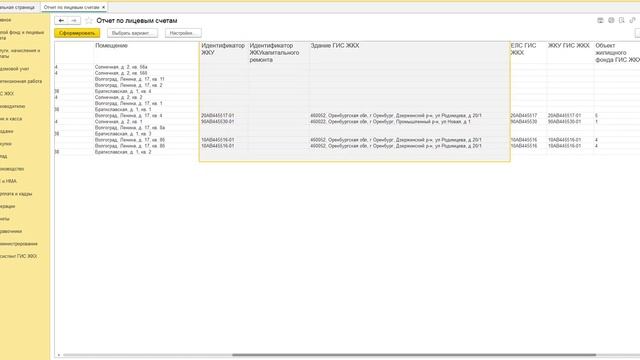
Task: Open the Администрирование sidebar section
Action: tap(19, 244)
